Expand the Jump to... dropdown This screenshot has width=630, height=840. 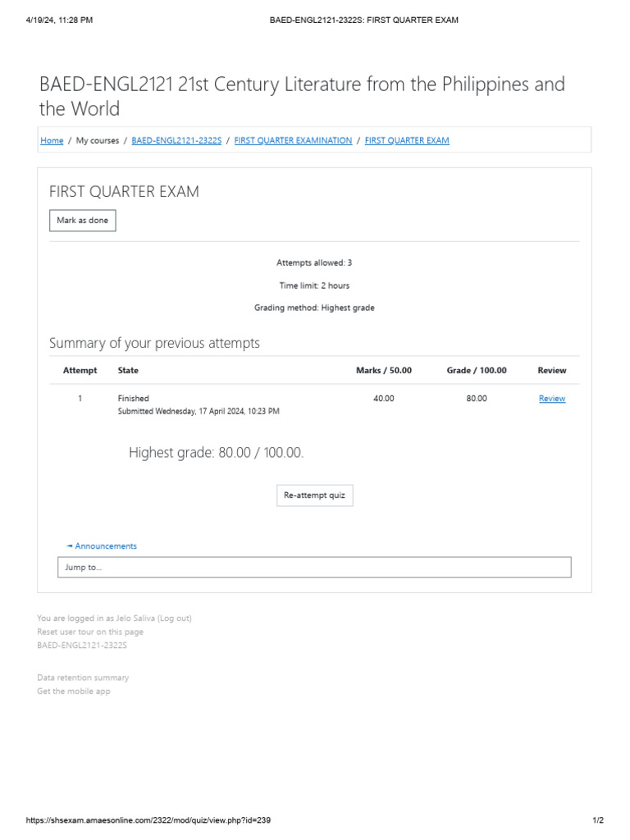point(314,567)
